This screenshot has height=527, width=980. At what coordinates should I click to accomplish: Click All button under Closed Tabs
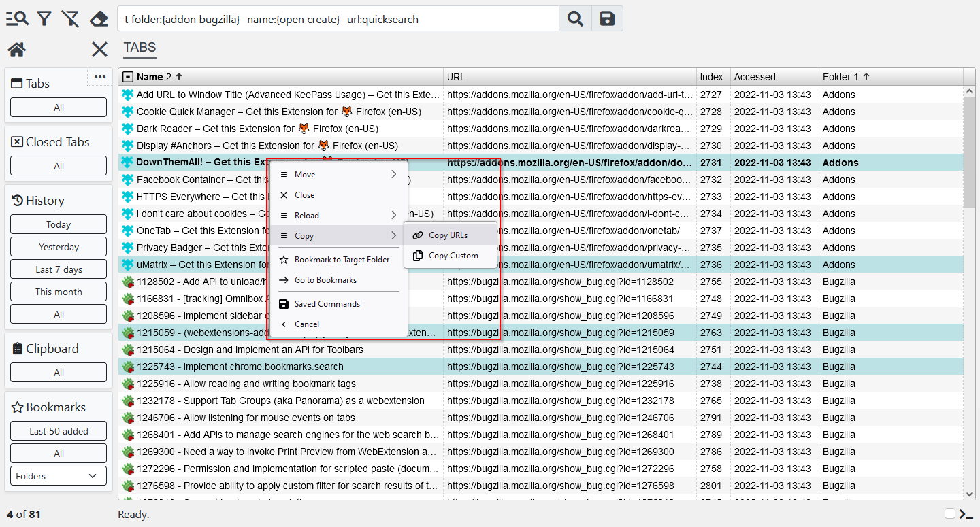[59, 166]
